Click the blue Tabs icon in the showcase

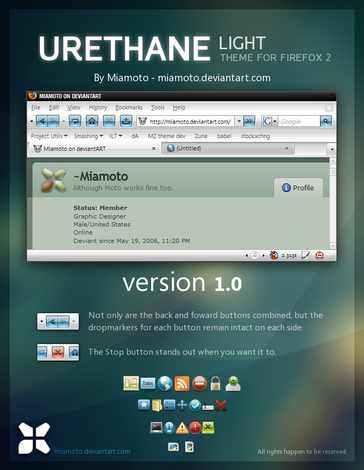pos(148,384)
